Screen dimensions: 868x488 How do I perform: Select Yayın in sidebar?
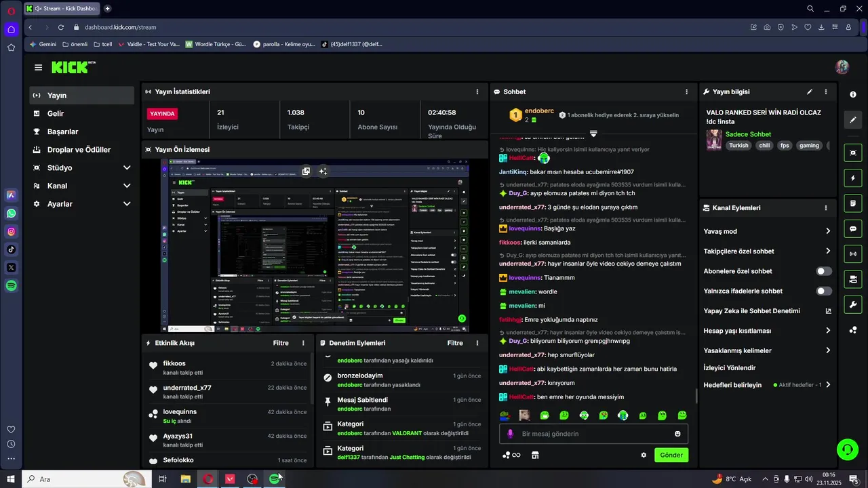point(81,96)
